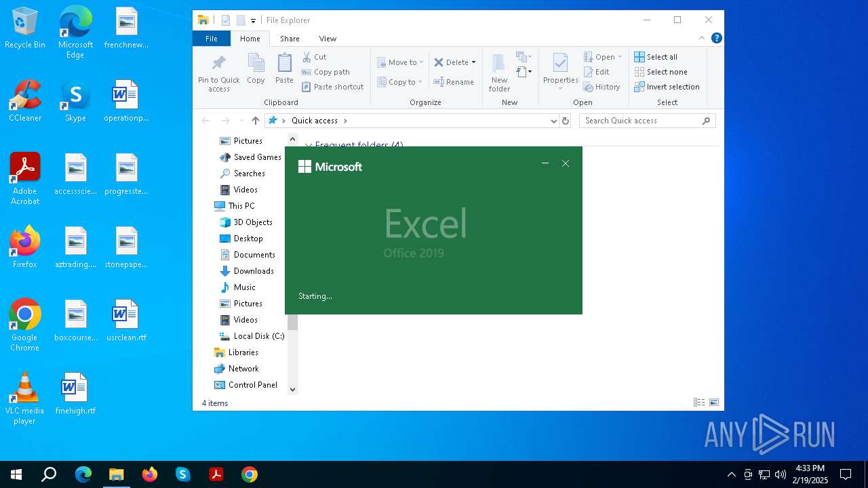
Task: Select Documents in navigation pane
Action: click(x=248, y=255)
